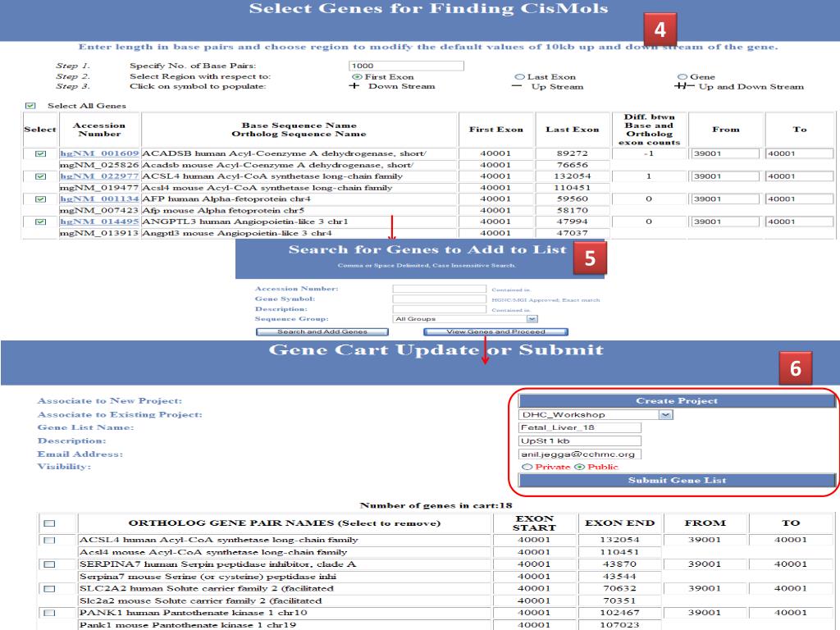This screenshot has height=630, width=840.
Task: Click the 'mgNM_007423' accession text
Action: (x=99, y=210)
